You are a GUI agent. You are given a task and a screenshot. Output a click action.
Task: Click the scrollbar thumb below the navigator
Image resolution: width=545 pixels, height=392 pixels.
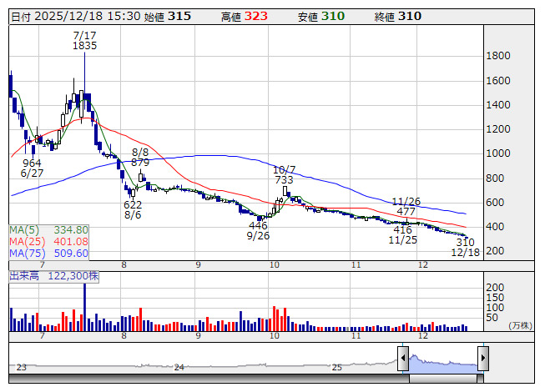442,378
